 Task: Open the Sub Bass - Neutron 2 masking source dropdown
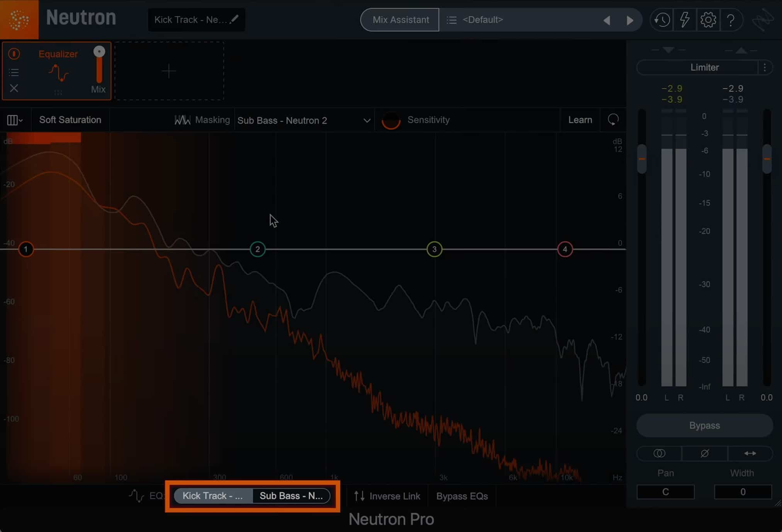coord(304,120)
